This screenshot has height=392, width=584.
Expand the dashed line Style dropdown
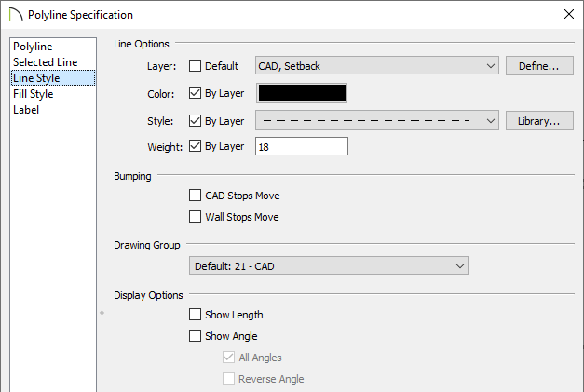pyautogui.click(x=377, y=121)
